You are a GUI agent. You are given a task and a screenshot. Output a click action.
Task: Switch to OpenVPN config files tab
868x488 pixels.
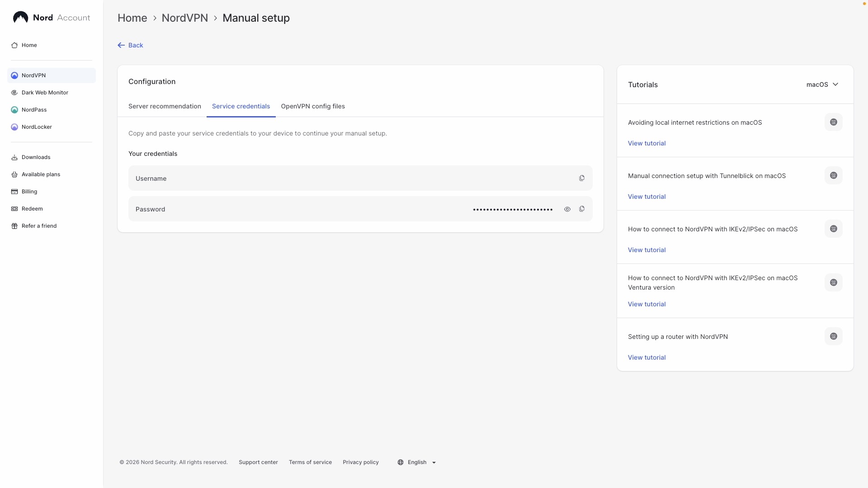(313, 106)
